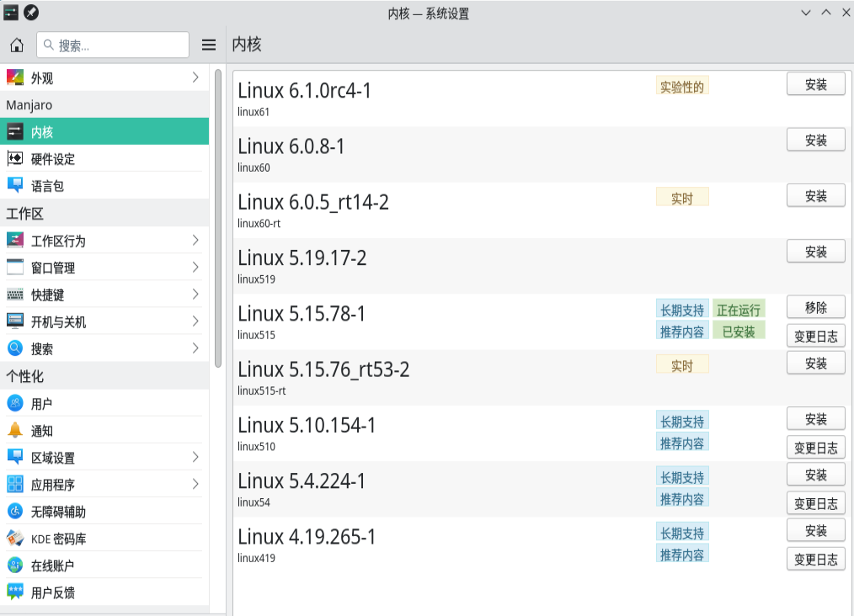Viewport: 854px width, 616px height.
Task: Open the hamburger menu beside search
Action: [x=209, y=45]
